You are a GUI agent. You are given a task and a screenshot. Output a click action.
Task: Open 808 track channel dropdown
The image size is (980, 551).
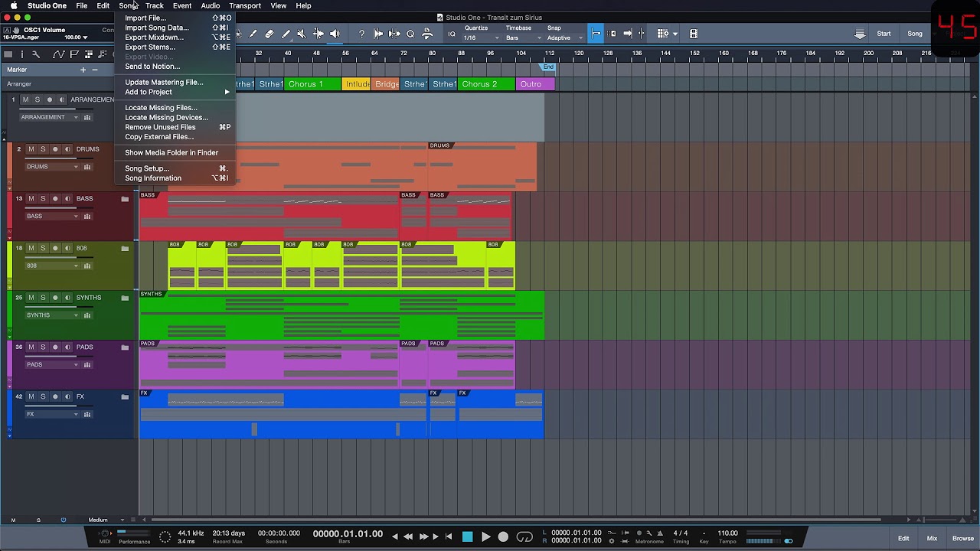coord(52,266)
